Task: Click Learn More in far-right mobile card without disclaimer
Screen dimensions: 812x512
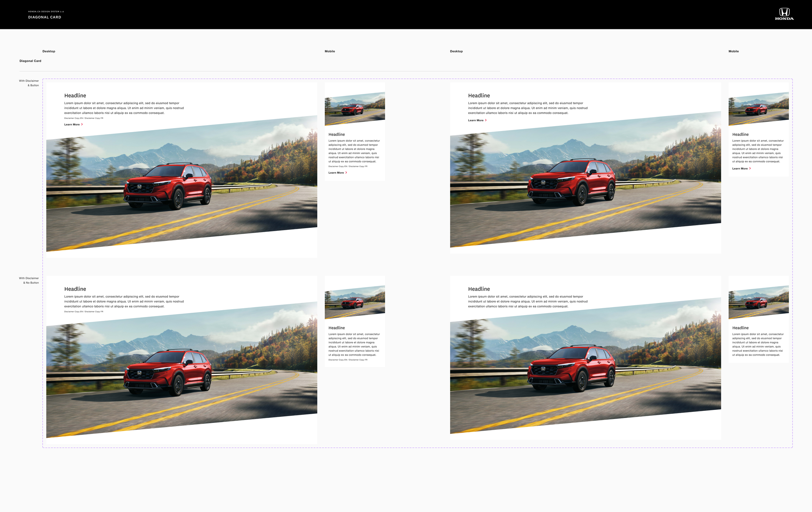Action: 740,169
